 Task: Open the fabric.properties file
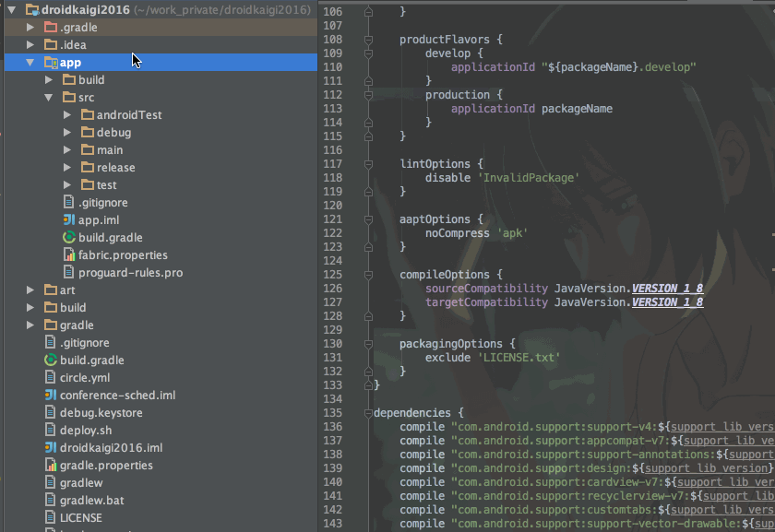[x=108, y=254]
